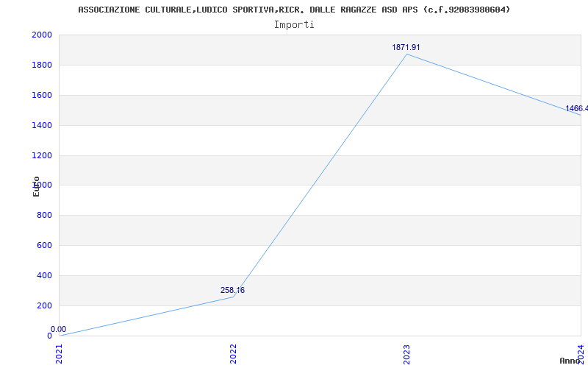Click the 1400 y-axis tick label
The image size is (588, 368).
(x=42, y=125)
